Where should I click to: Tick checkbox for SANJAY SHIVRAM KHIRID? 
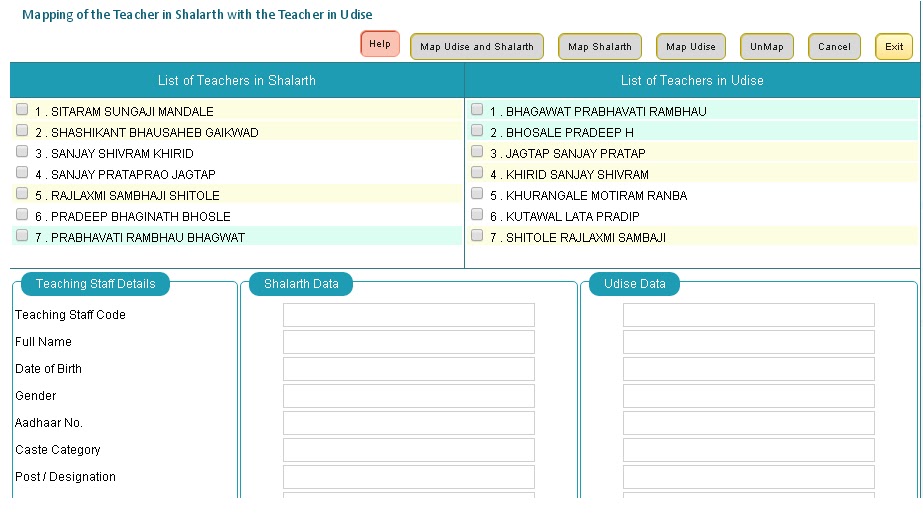22,151
